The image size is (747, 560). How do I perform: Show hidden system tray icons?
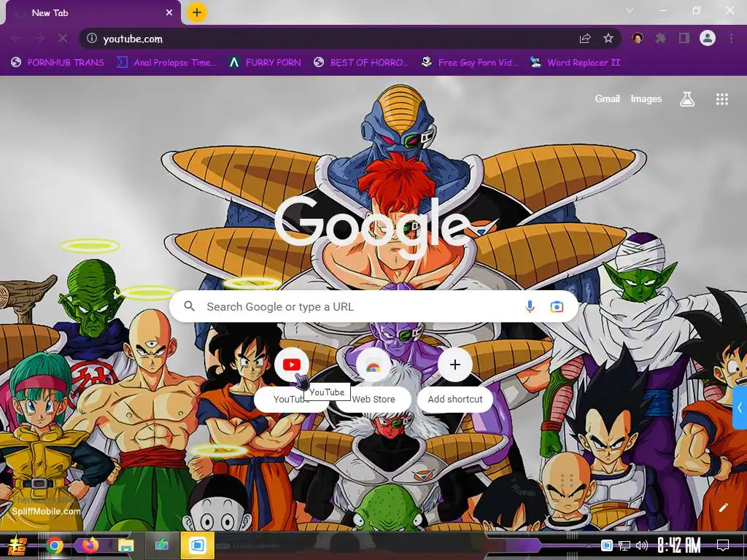click(589, 545)
